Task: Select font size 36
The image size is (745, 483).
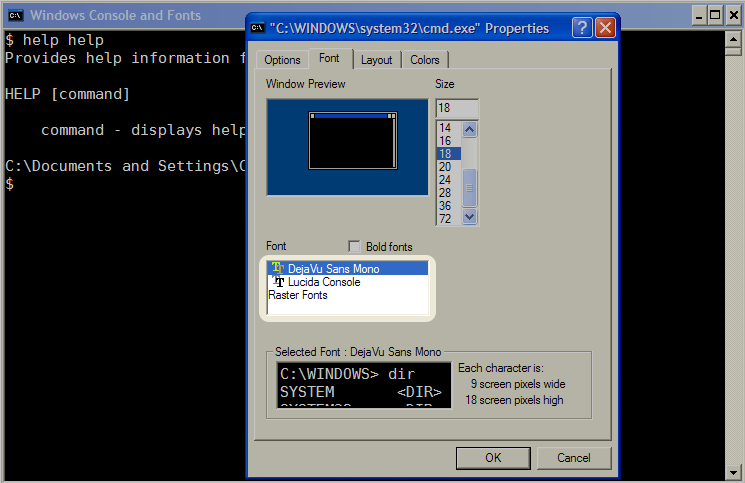Action: pos(449,206)
